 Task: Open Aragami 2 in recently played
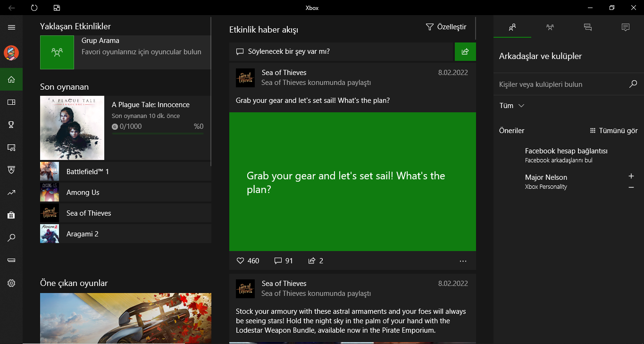tap(125, 234)
